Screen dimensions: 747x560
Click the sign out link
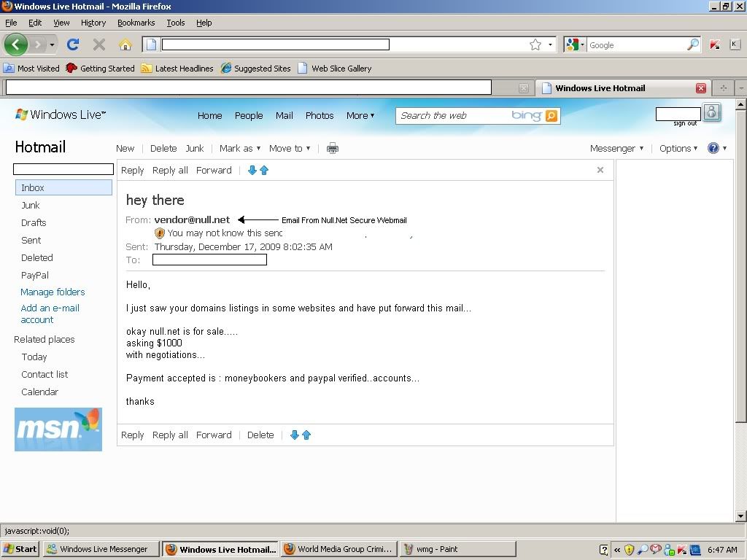685,123
